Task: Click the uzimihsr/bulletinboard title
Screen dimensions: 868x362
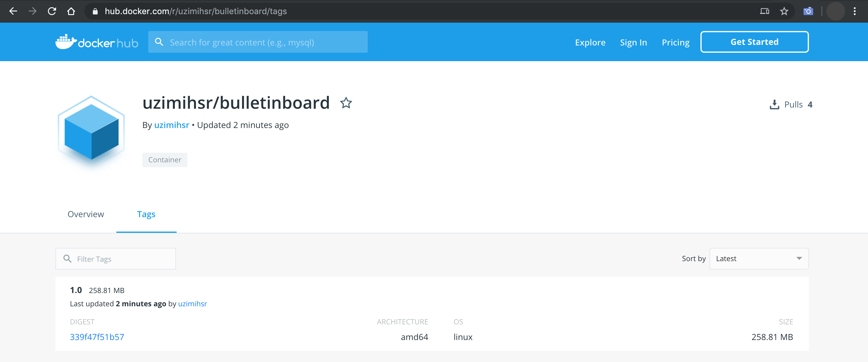Action: tap(236, 103)
